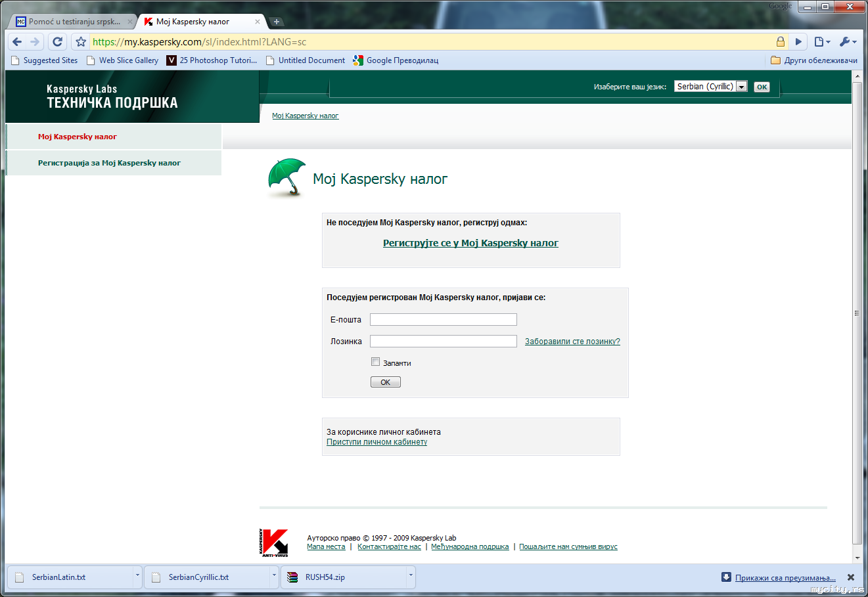Open the wrench tools menu

[x=848, y=42]
